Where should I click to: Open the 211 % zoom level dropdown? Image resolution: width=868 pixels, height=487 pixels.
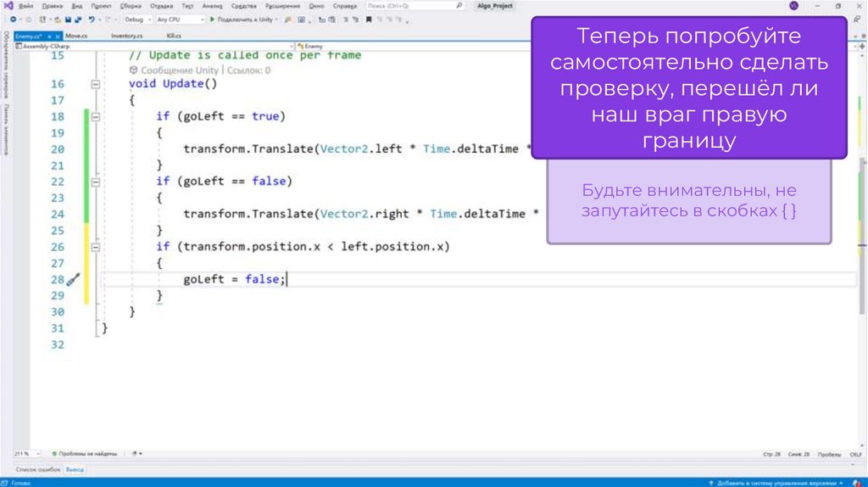(x=26, y=454)
